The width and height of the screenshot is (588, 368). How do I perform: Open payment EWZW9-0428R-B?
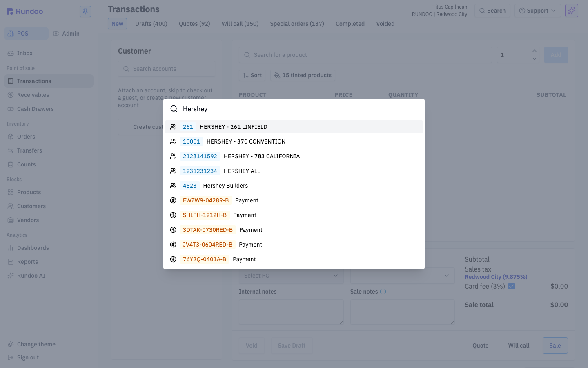[294, 200]
